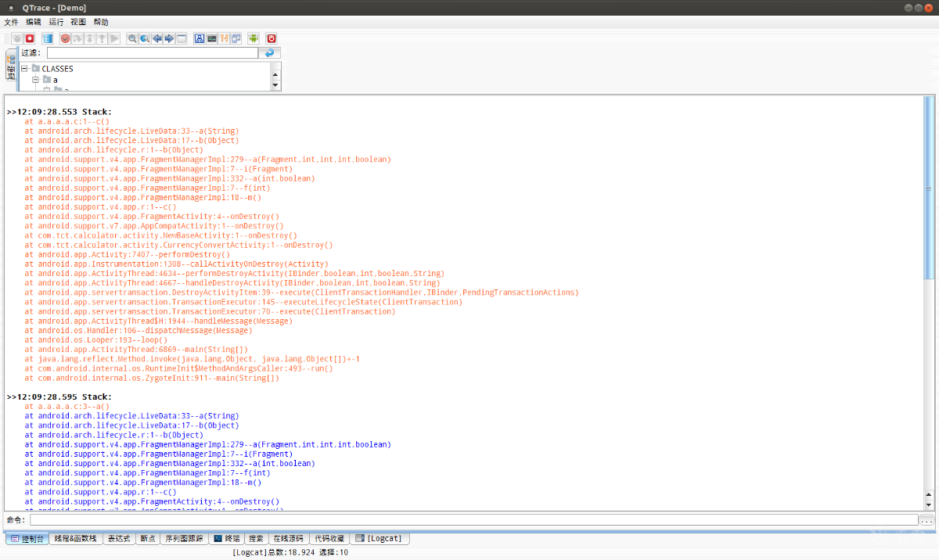Collapse the CLASSES tree node
The width and height of the screenshot is (939, 560).
pyautogui.click(x=24, y=69)
